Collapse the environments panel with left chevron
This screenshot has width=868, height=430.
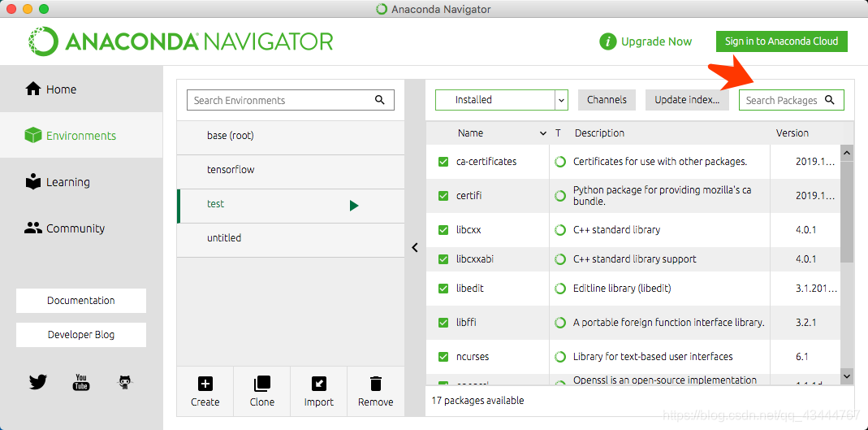click(415, 248)
